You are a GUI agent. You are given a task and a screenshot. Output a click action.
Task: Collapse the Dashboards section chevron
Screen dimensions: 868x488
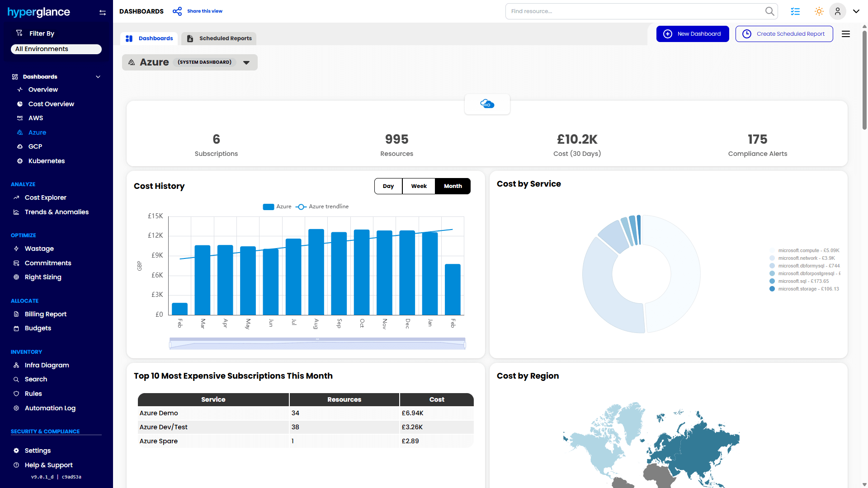(x=98, y=76)
